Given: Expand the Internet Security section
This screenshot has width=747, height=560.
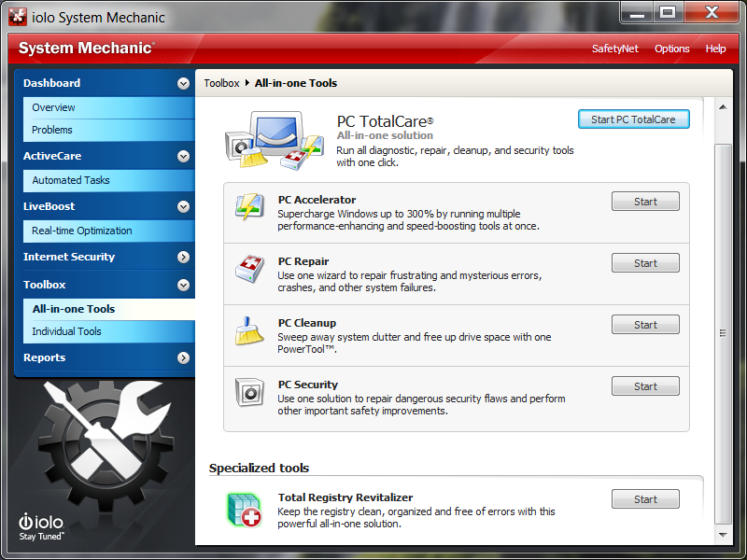Looking at the screenshot, I should pos(183,257).
